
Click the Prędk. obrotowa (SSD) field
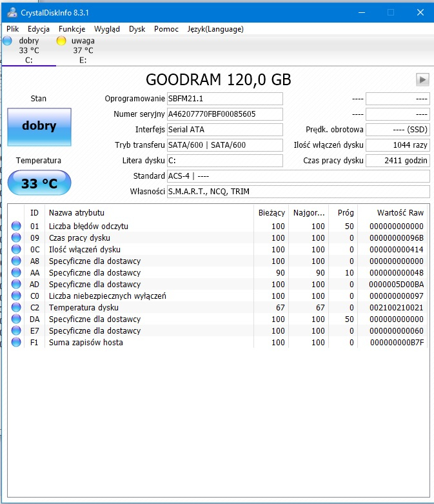398,130
